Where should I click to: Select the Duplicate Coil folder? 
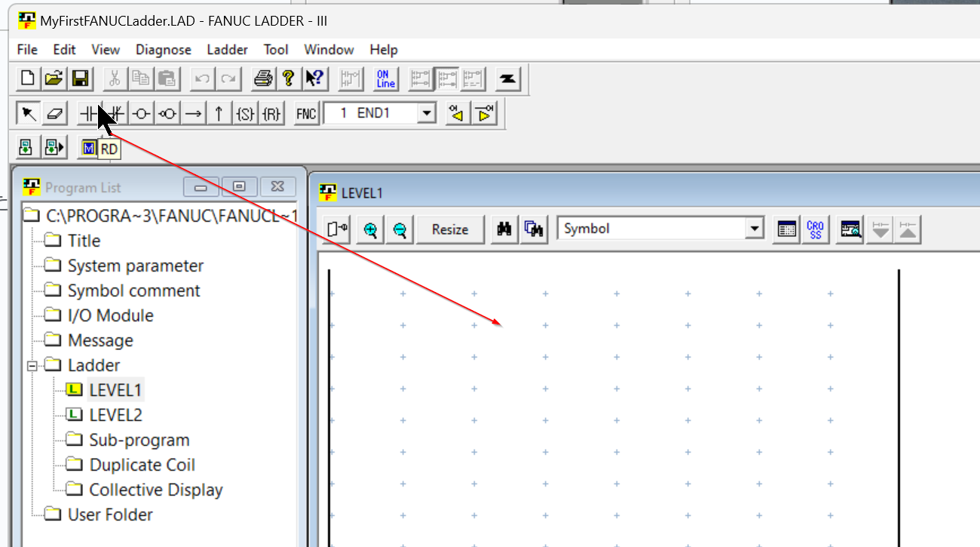pyautogui.click(x=142, y=465)
